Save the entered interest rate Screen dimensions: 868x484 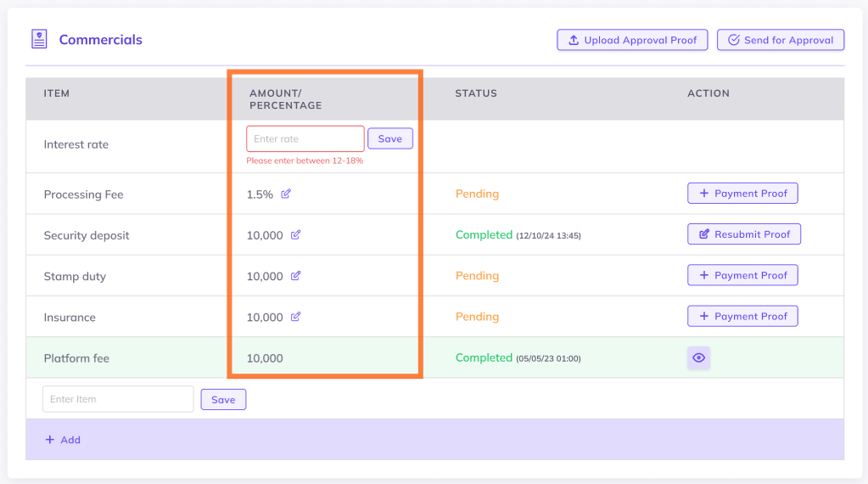(389, 138)
